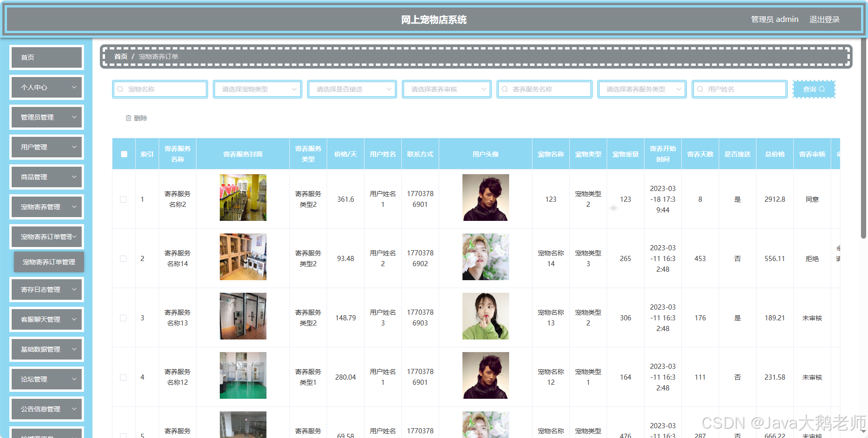Click the 网上宠物店系统 title
This screenshot has width=868, height=438.
click(x=434, y=20)
